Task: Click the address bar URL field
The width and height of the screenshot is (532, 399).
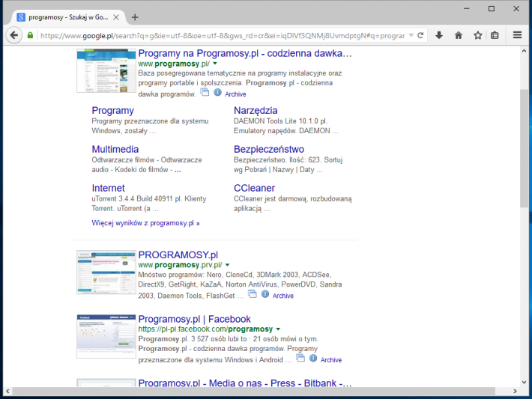Action: coord(223,36)
